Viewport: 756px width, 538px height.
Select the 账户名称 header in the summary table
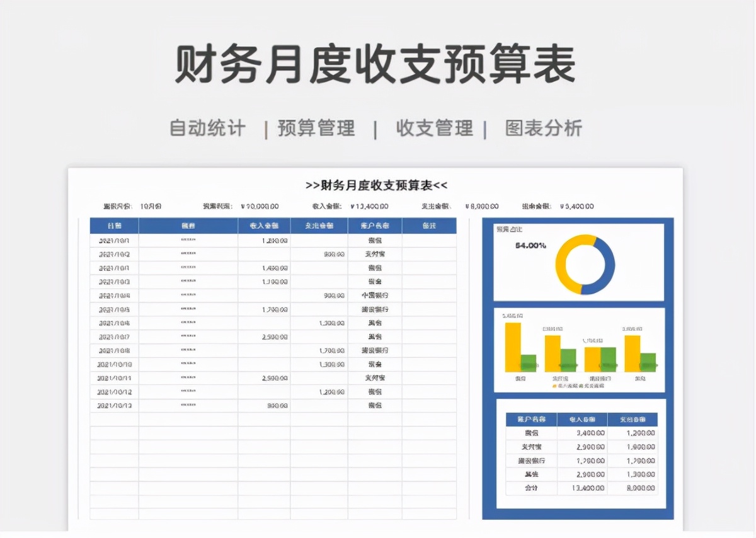531,419
